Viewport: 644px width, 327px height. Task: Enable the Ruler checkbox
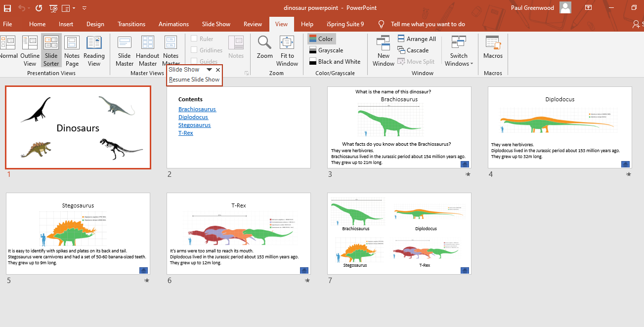(x=194, y=39)
